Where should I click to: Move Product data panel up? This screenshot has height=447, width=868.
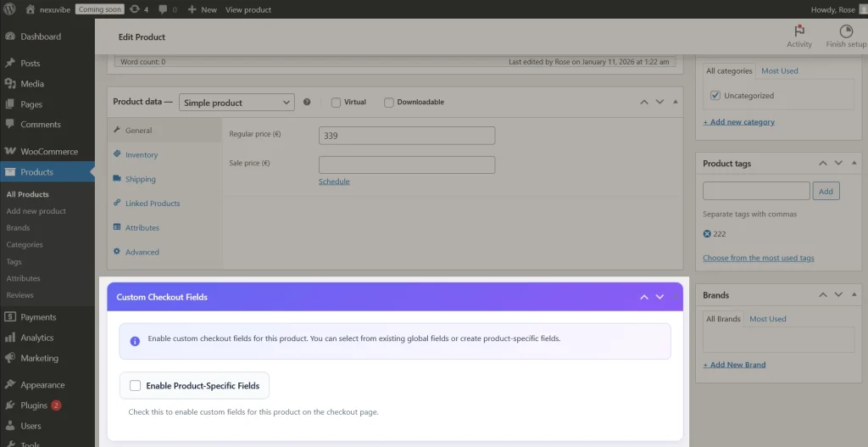tap(644, 102)
